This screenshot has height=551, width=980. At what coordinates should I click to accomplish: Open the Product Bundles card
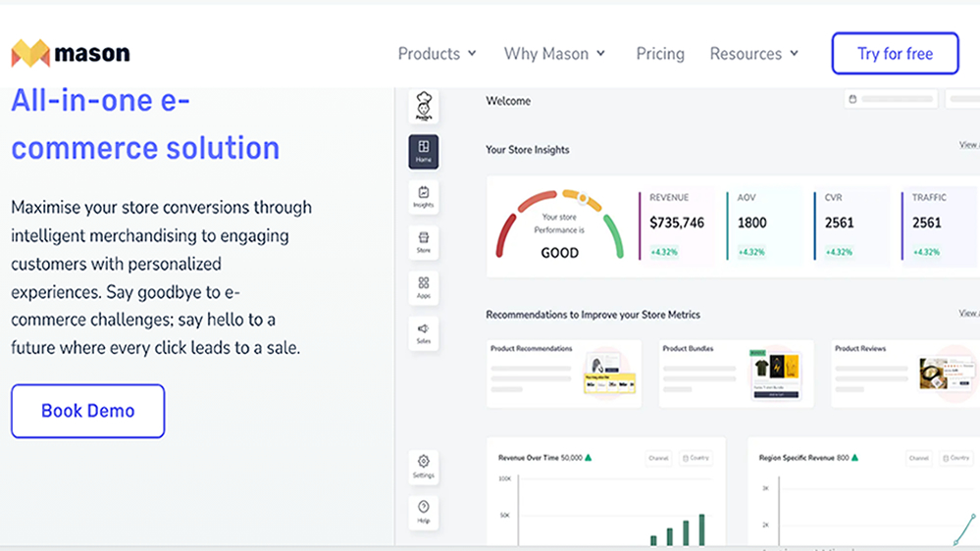click(x=737, y=374)
